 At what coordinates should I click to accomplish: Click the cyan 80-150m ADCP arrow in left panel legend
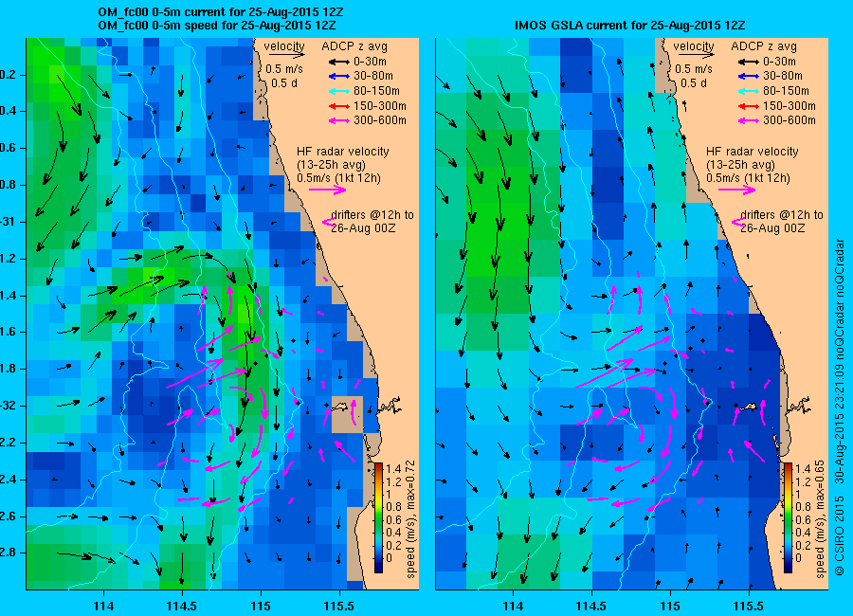339,91
